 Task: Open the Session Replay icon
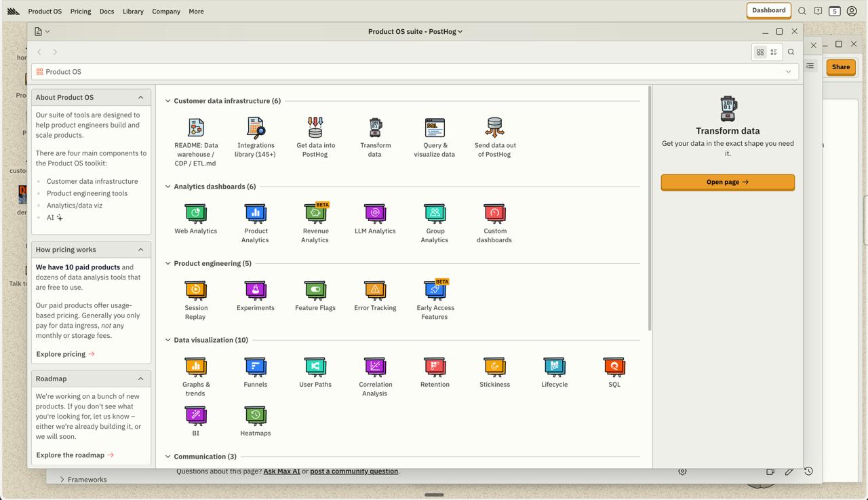pyautogui.click(x=196, y=290)
